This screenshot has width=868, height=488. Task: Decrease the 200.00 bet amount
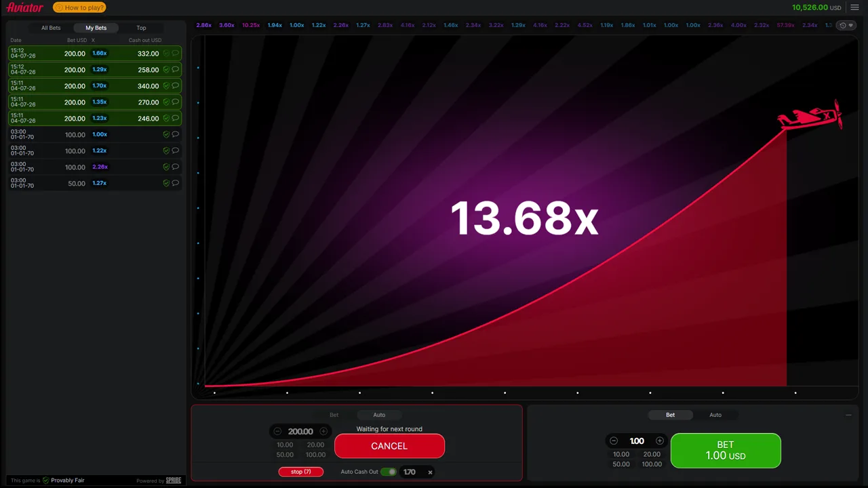click(277, 431)
